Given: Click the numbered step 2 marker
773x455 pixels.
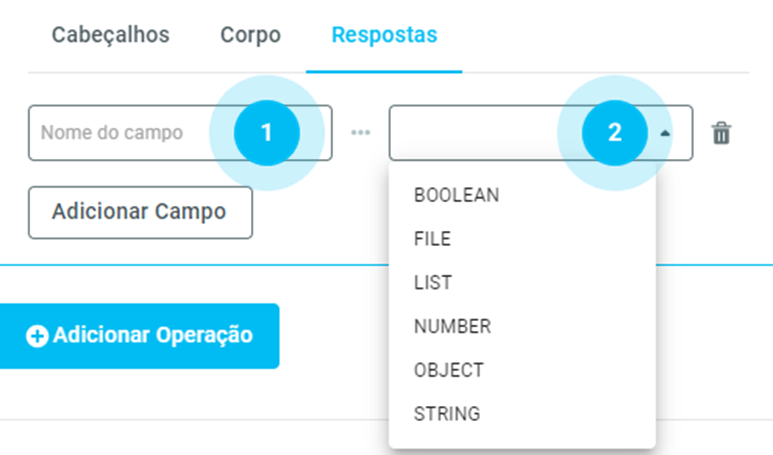Looking at the screenshot, I should [614, 133].
